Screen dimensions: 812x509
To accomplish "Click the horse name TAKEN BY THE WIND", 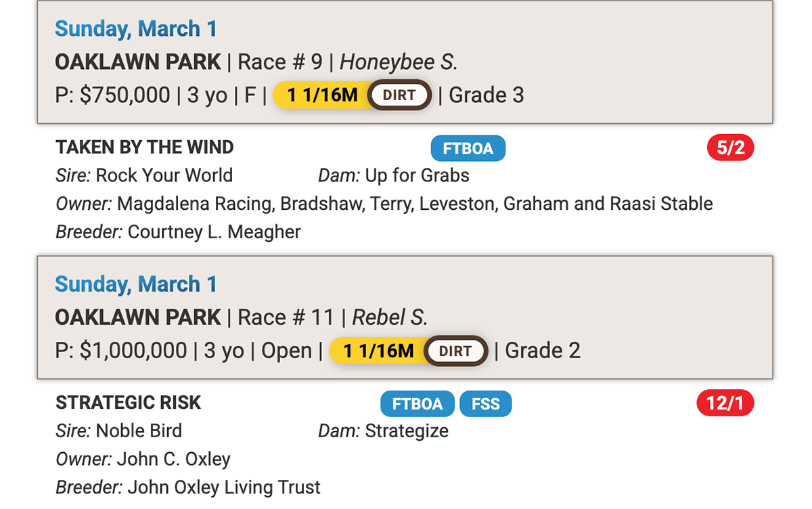I will [x=145, y=147].
